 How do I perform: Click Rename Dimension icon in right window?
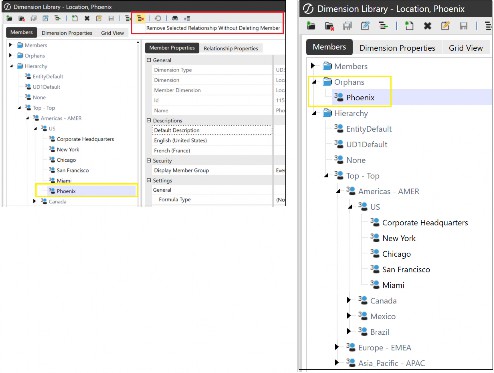365,26
